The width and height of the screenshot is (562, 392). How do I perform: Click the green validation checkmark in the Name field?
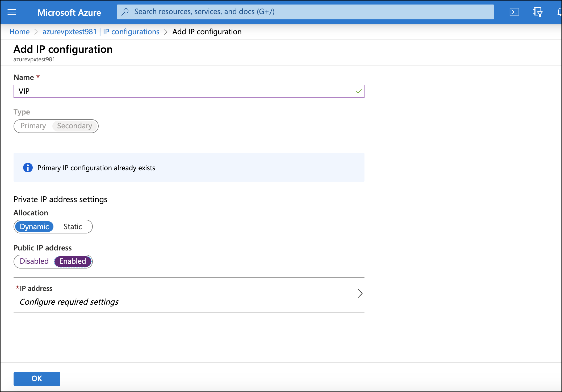(x=359, y=91)
